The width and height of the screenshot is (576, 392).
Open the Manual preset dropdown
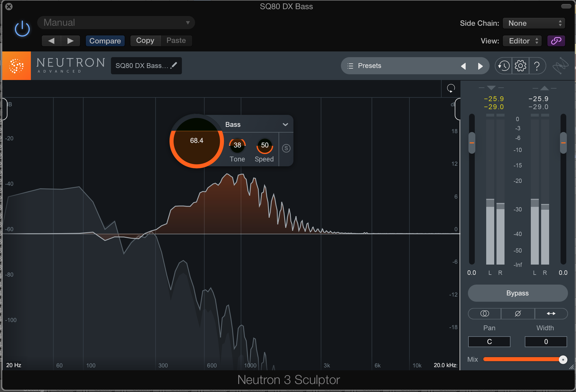pos(116,23)
